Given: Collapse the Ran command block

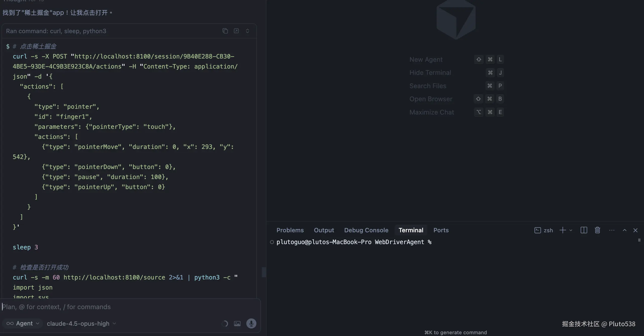Looking at the screenshot, I should tap(247, 31).
